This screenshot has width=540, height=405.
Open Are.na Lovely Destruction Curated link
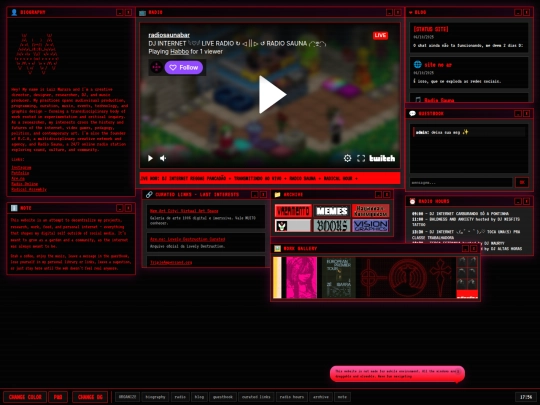click(x=187, y=239)
